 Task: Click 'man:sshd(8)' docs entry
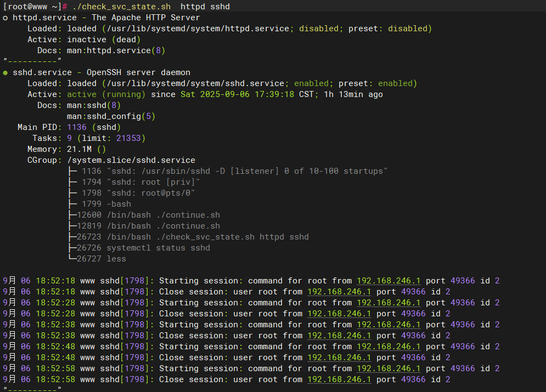(x=94, y=105)
